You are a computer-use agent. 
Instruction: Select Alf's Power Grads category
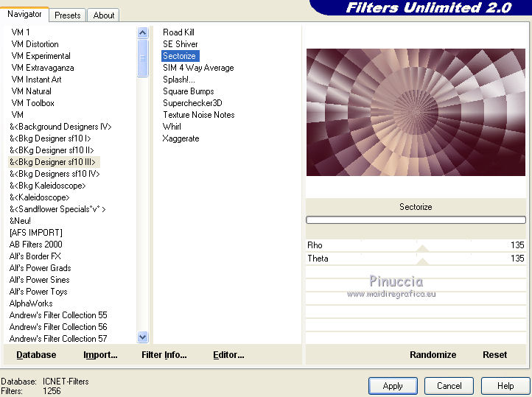(41, 268)
